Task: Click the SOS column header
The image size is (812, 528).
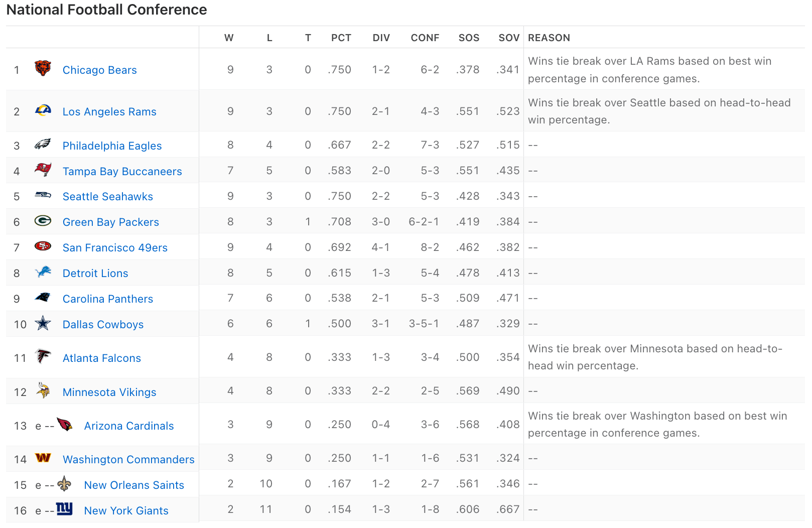Action: (x=469, y=38)
